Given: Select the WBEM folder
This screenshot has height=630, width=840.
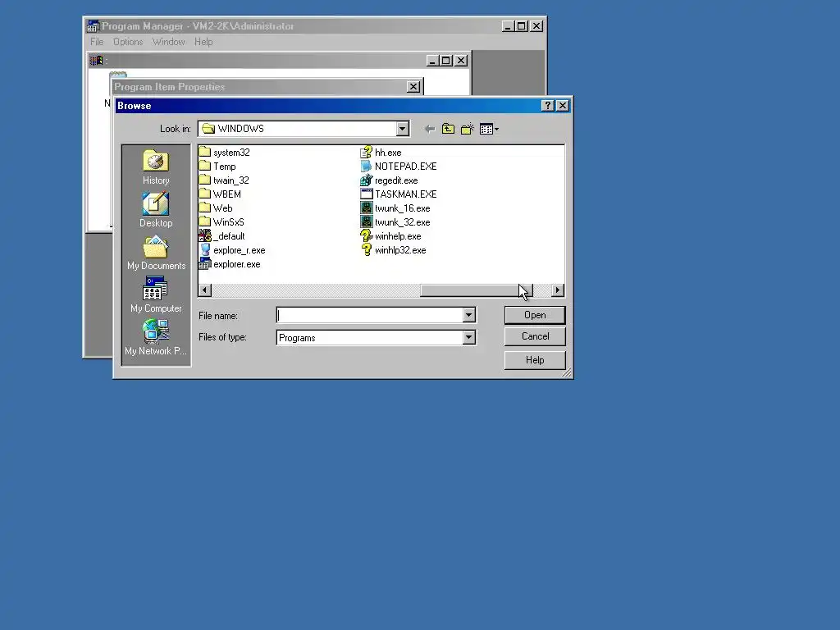Looking at the screenshot, I should point(220,194).
